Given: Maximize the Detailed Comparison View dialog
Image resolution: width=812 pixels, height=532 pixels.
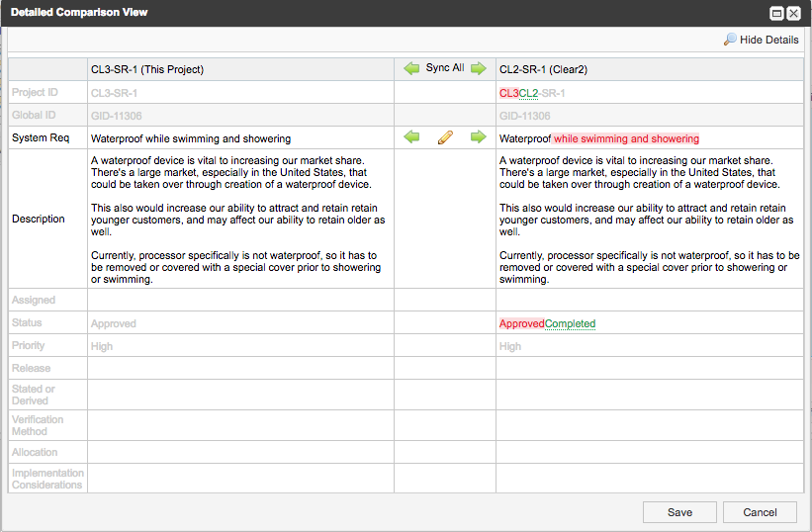Looking at the screenshot, I should coord(776,13).
